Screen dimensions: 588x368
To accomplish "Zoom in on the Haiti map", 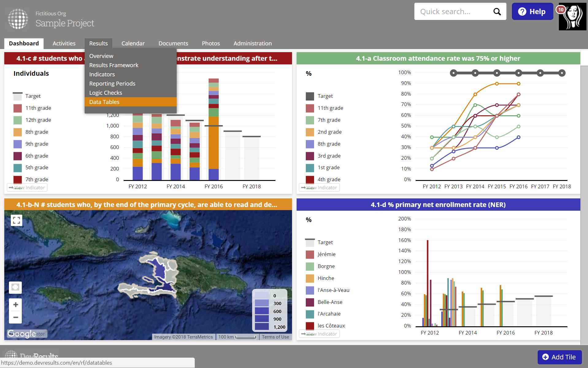I will [15, 305].
